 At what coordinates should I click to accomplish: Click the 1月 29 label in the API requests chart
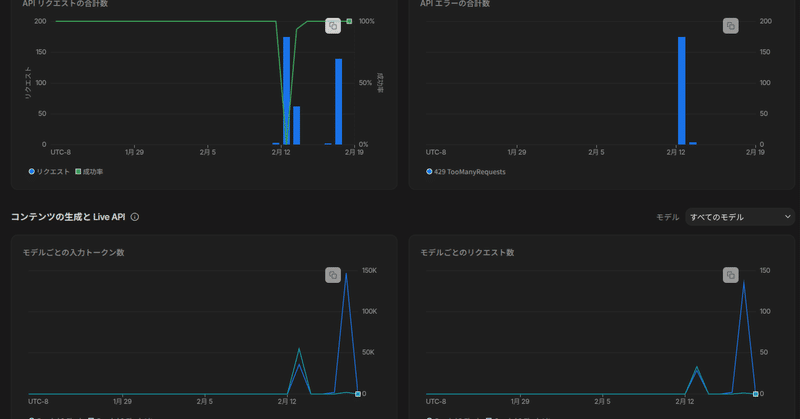coord(134,152)
